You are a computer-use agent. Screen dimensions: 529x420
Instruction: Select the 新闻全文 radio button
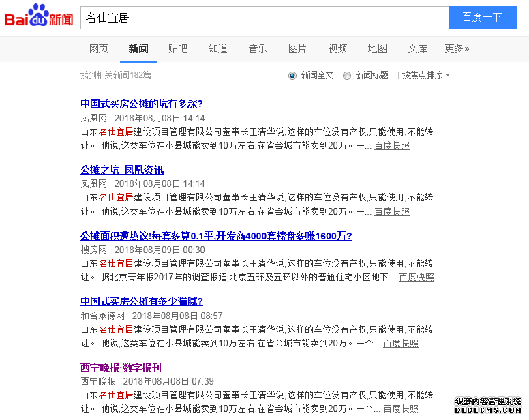pyautogui.click(x=292, y=76)
